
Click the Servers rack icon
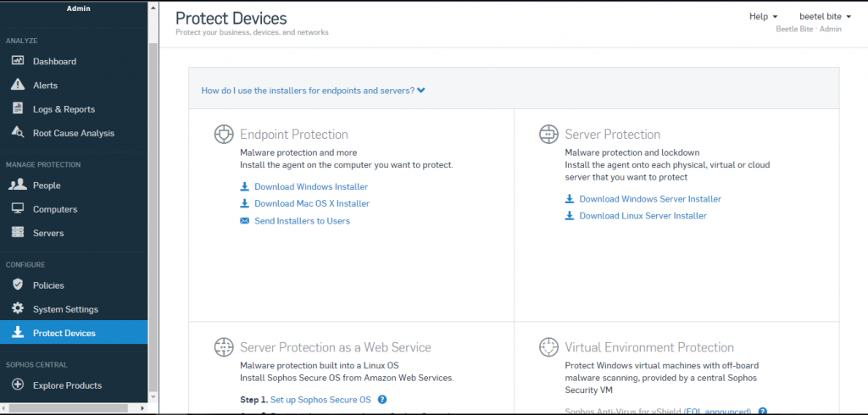click(18, 232)
